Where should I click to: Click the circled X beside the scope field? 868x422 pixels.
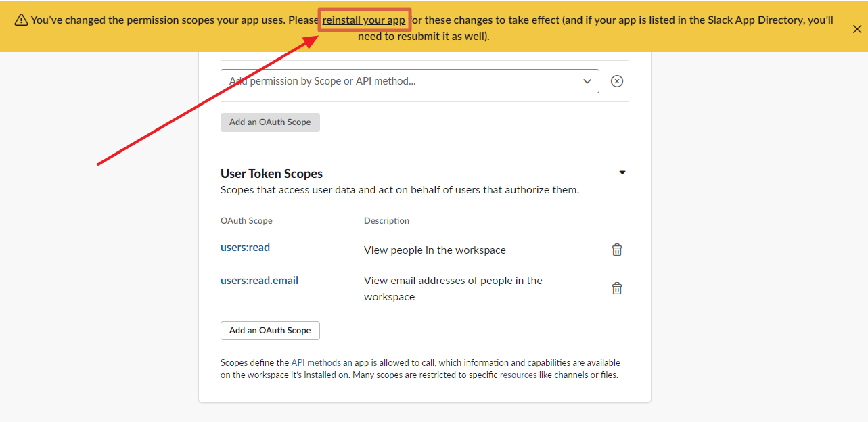616,81
